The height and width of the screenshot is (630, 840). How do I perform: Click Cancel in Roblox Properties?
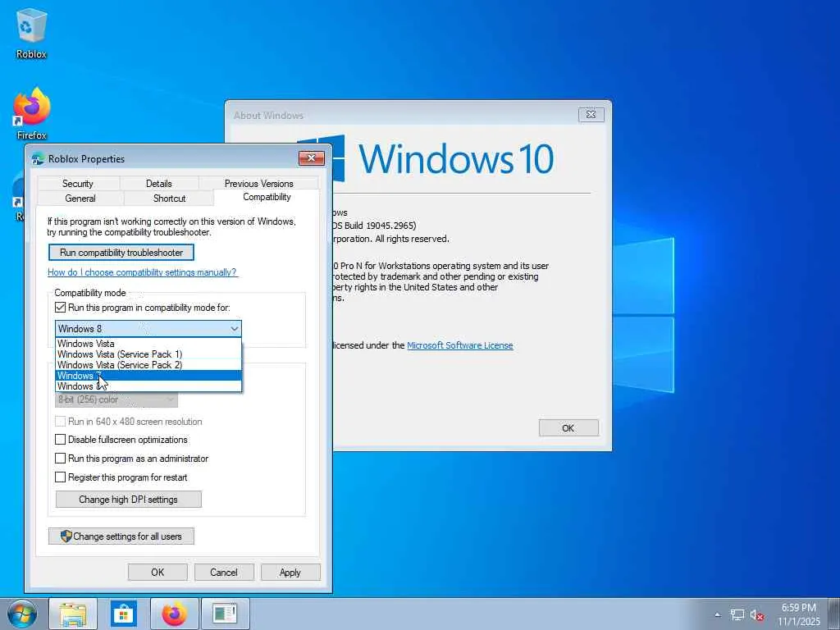pos(224,572)
